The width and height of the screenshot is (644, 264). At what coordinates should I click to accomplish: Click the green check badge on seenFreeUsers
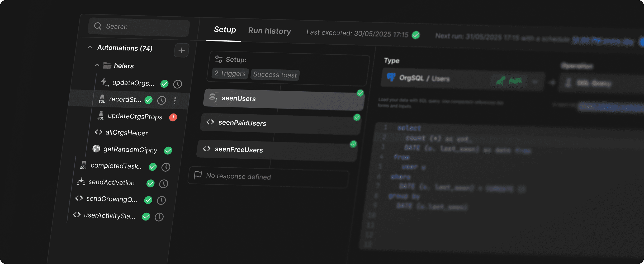tap(353, 144)
